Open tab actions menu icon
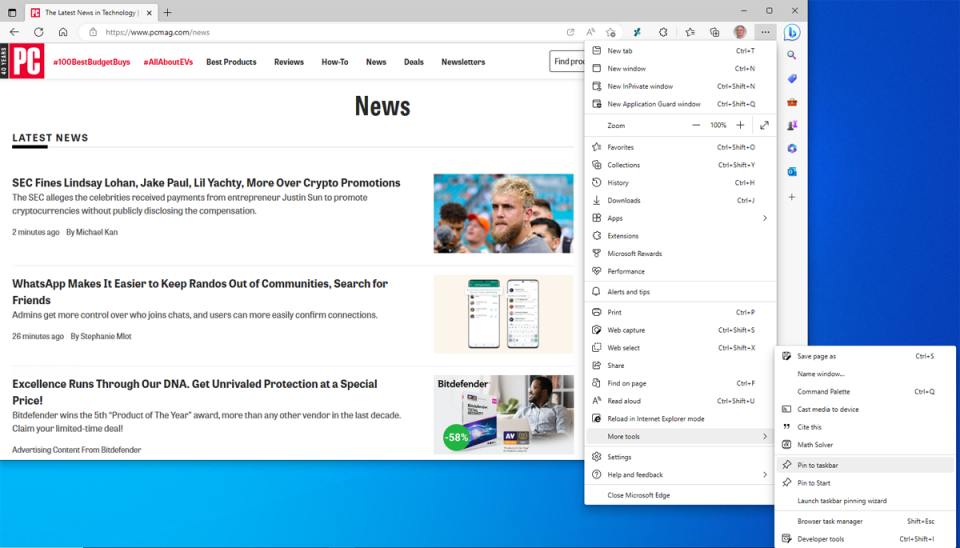960x548 pixels. pyautogui.click(x=12, y=12)
